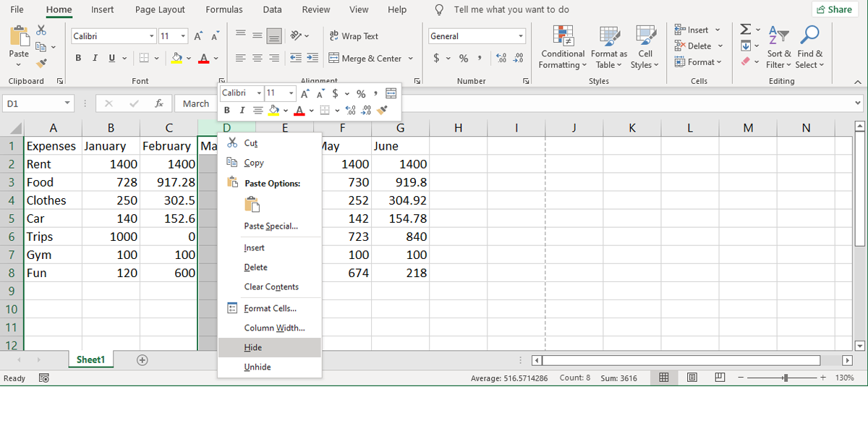Open ribbon font size dropdown
Image resolution: width=868 pixels, height=434 pixels.
point(183,36)
